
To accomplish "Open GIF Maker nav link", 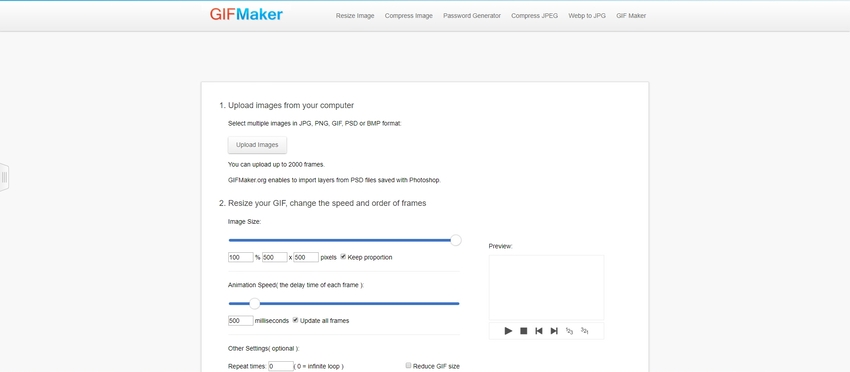I will click(x=631, y=16).
